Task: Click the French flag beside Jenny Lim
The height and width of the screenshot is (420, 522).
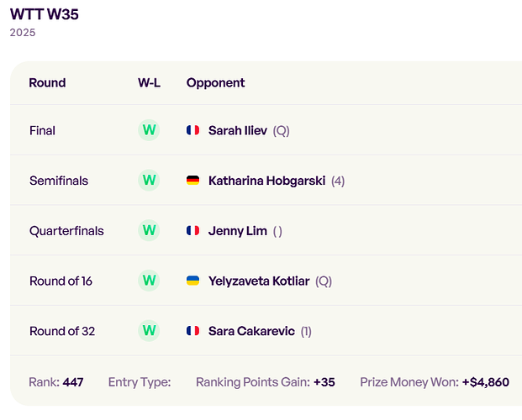Action: pyautogui.click(x=192, y=231)
